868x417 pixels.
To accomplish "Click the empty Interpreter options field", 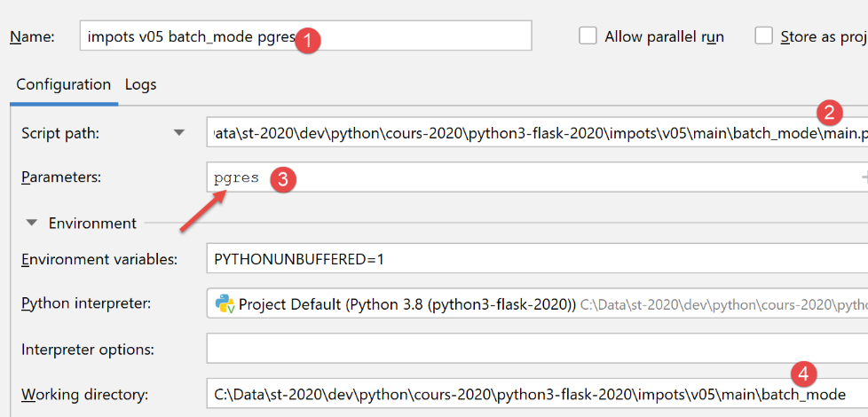I will click(x=533, y=349).
